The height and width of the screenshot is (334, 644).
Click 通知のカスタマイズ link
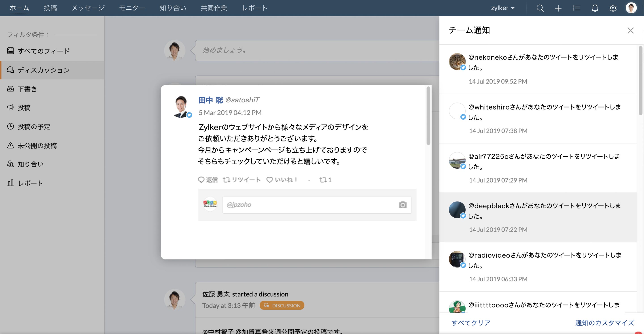(604, 323)
